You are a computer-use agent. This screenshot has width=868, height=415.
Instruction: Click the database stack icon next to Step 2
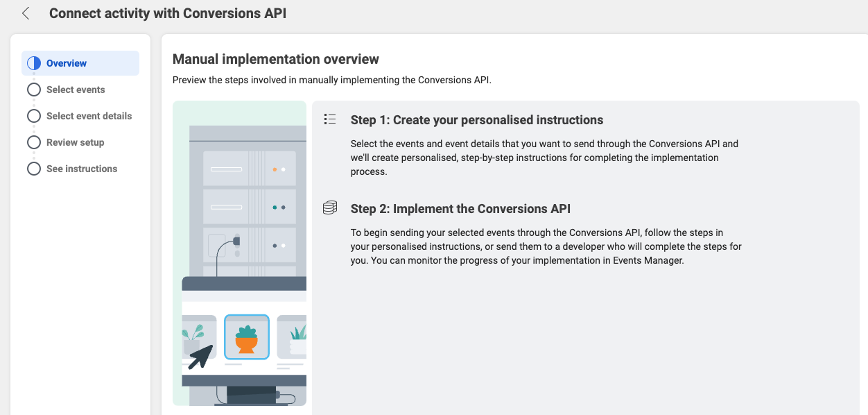point(330,207)
